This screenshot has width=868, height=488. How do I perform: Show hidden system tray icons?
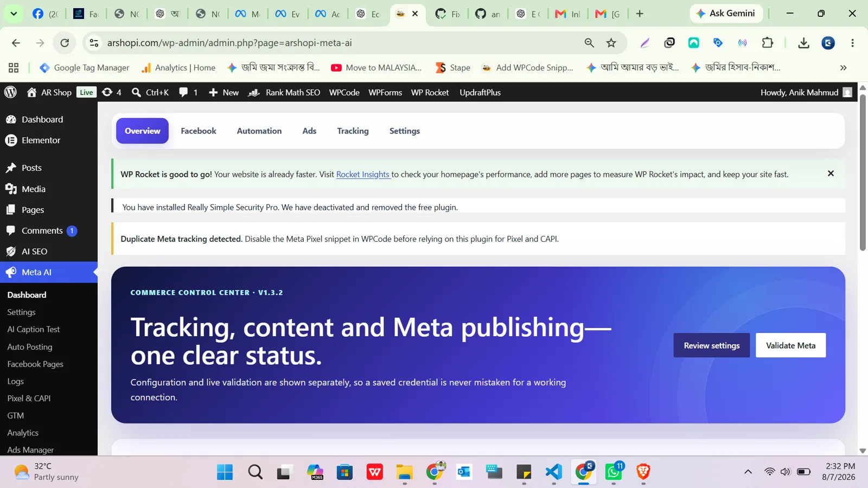click(x=748, y=472)
